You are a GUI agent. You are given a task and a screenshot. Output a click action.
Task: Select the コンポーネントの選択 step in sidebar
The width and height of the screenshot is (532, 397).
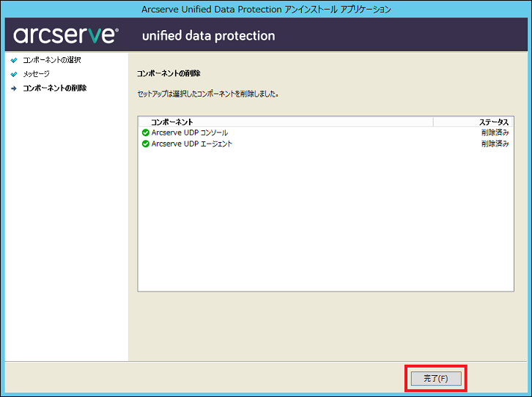coord(52,60)
